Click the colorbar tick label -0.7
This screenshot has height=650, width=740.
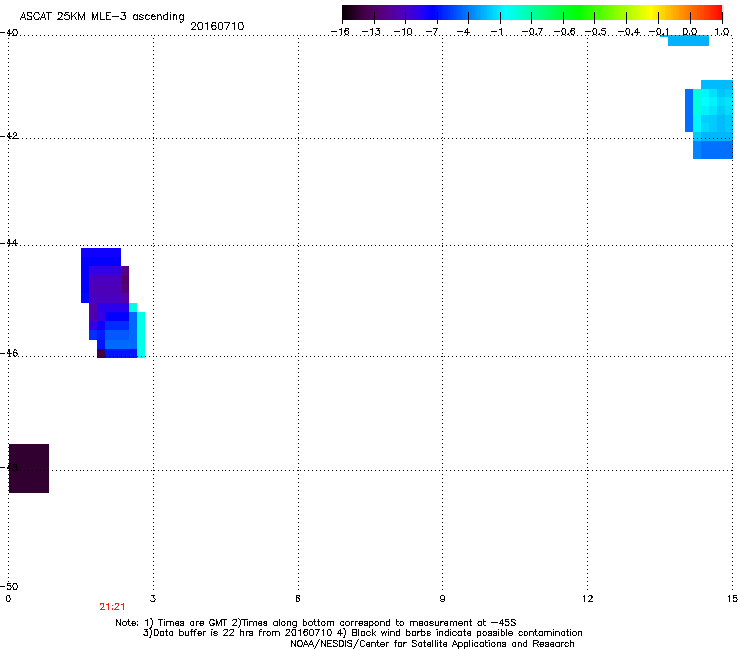[x=532, y=32]
